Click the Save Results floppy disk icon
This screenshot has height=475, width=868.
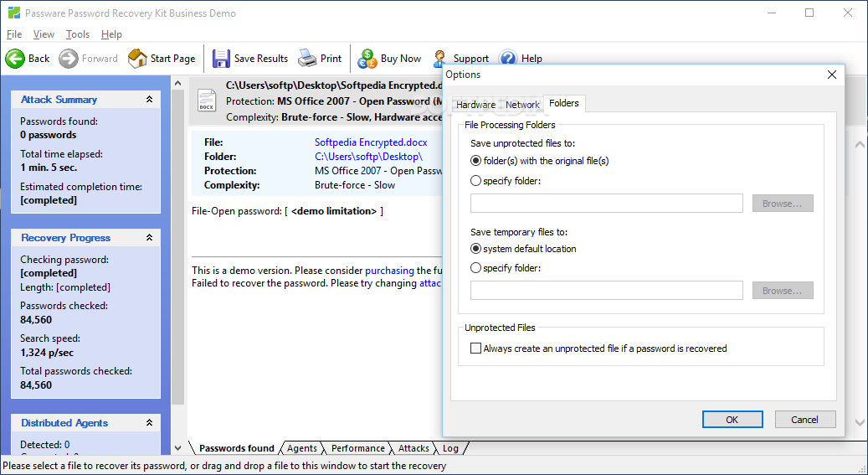[x=221, y=58]
